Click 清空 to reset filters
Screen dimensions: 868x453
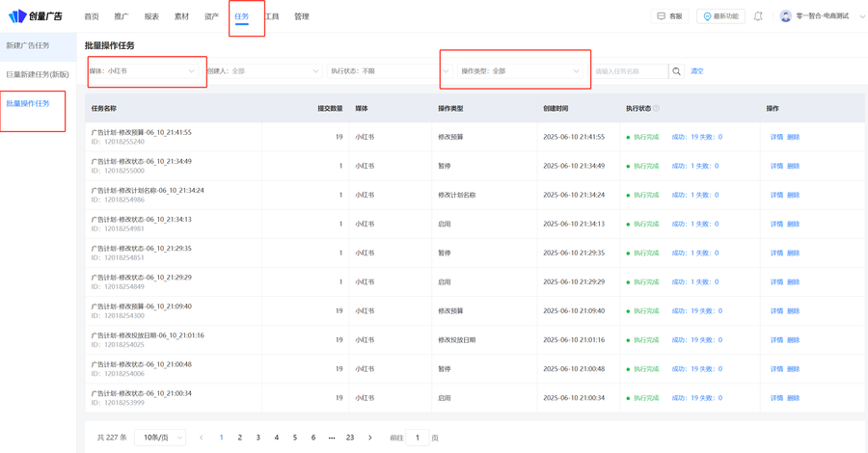(x=697, y=71)
